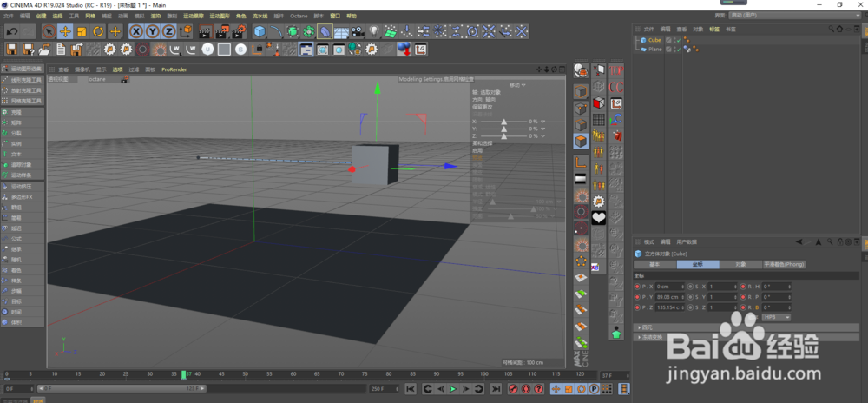
Task: Open the 移动 tool dropdown in viewport
Action: [x=517, y=85]
